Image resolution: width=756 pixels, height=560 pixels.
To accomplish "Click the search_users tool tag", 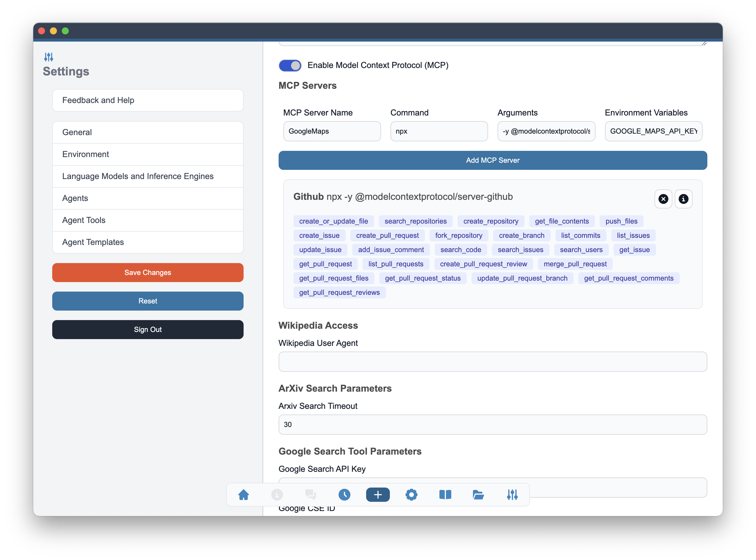I will (581, 250).
